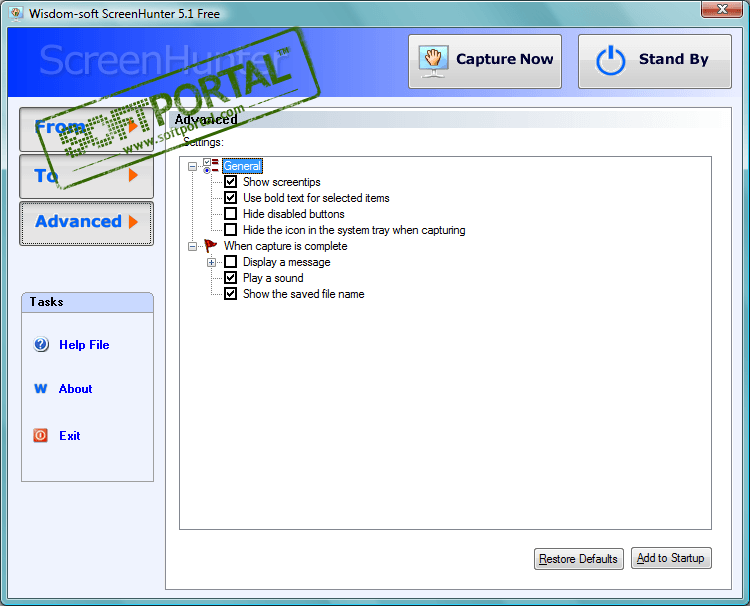The image size is (750, 606).
Task: Disable Play a sound
Action: (231, 278)
